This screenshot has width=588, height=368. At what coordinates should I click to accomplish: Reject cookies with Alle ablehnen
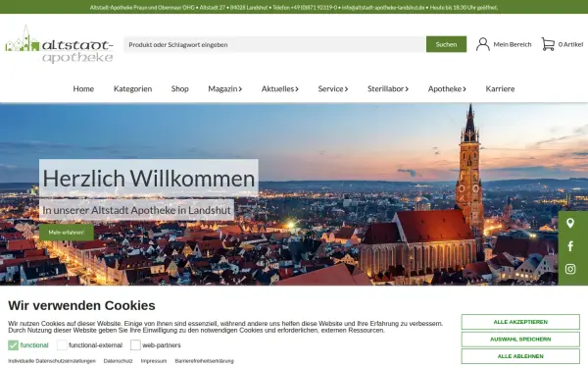click(x=520, y=356)
